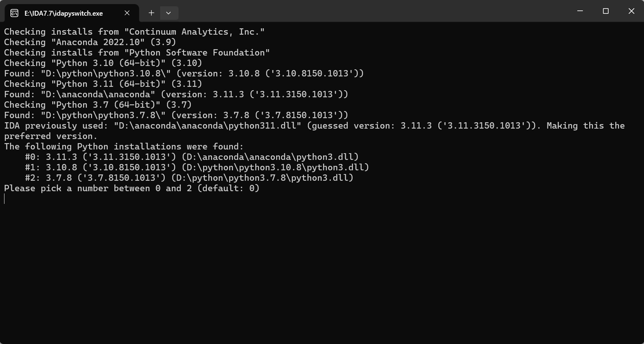Click the cursor on the empty input line
644x344 pixels.
click(4, 199)
